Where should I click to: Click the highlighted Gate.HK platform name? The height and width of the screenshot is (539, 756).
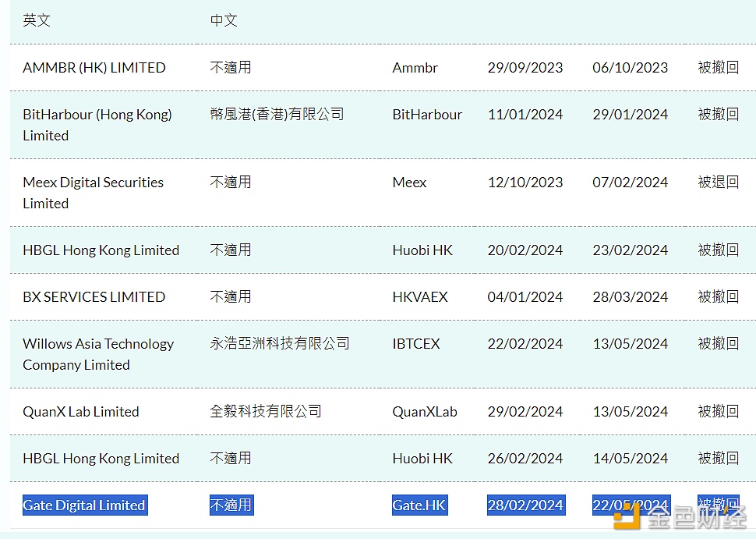click(x=419, y=505)
